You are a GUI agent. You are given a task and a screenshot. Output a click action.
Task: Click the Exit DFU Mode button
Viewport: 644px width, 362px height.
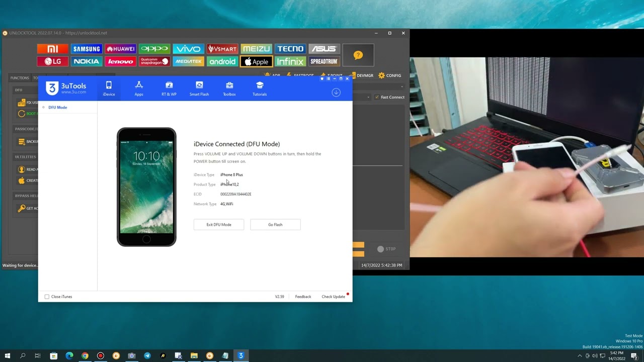tap(219, 225)
